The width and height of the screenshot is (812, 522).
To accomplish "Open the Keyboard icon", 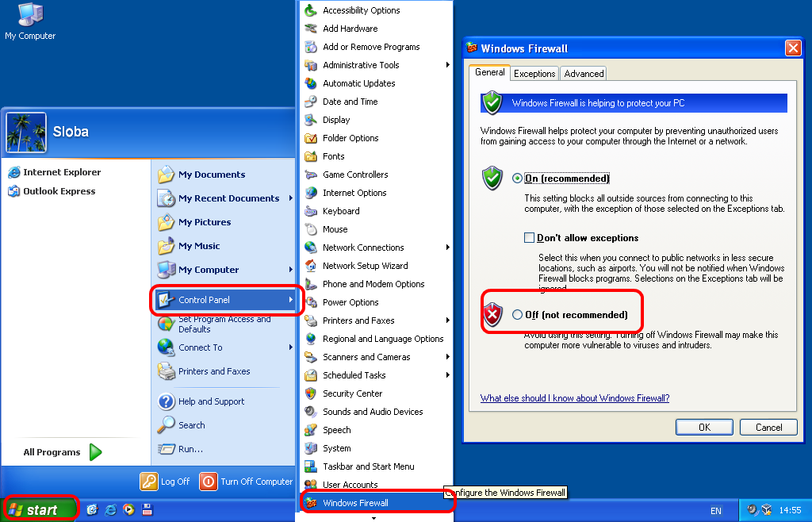I will click(311, 211).
